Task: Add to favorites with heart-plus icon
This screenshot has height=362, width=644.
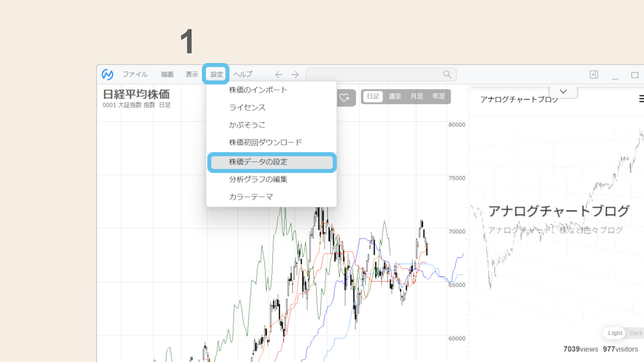Action: (345, 98)
